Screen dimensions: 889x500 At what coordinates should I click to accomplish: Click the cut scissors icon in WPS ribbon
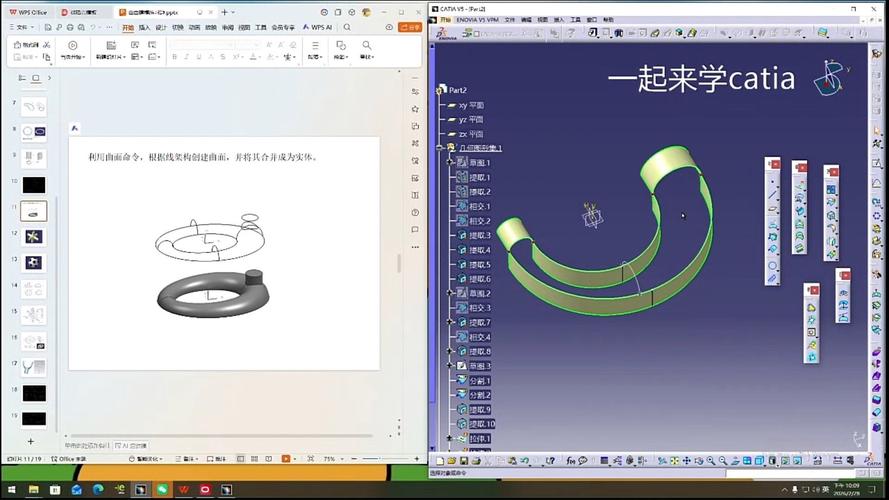pyautogui.click(x=46, y=45)
